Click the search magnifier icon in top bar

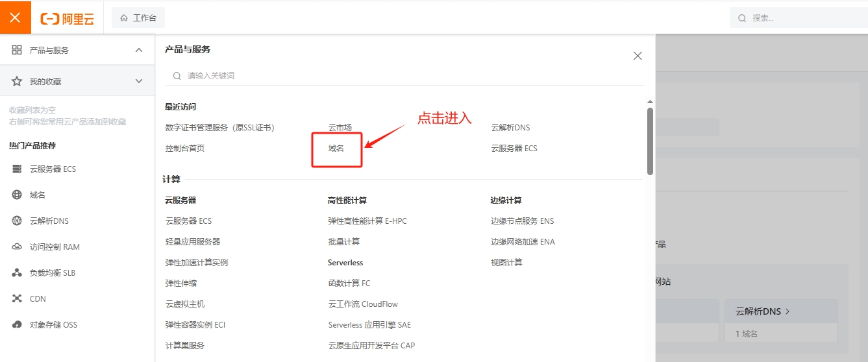pos(742,18)
